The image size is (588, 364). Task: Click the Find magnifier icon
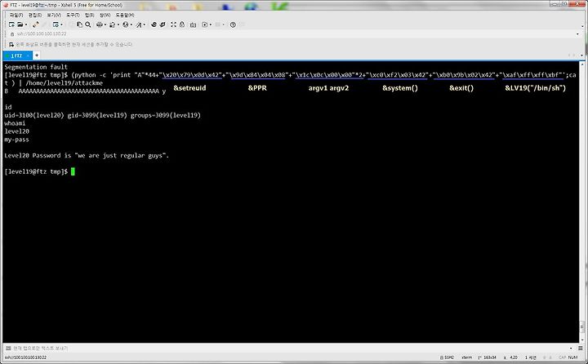click(x=87, y=24)
